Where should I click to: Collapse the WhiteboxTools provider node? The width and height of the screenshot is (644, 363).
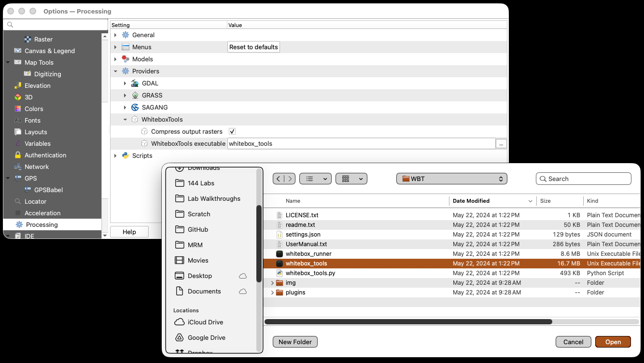[x=125, y=120]
